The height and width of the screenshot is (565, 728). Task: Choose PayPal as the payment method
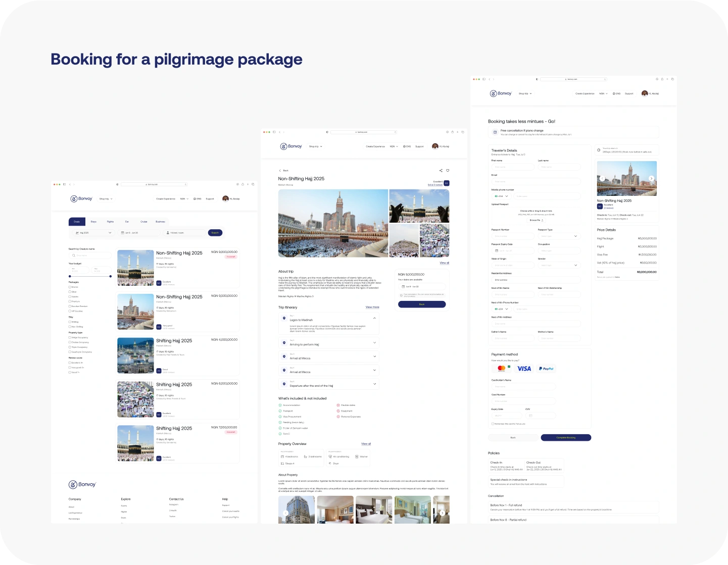pyautogui.click(x=546, y=369)
